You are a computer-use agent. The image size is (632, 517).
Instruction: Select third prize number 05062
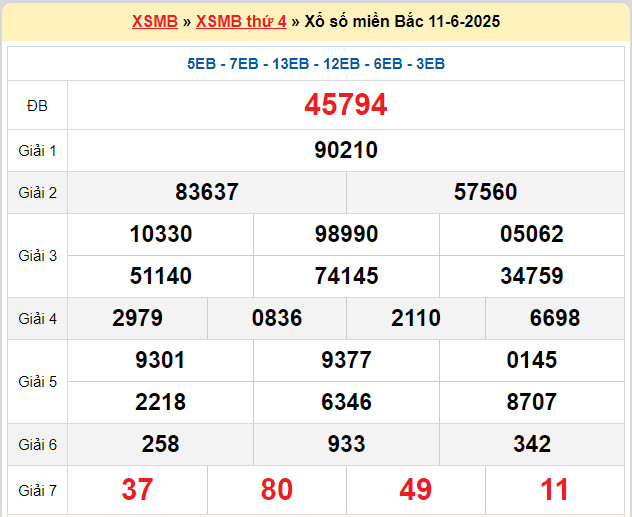pos(532,234)
